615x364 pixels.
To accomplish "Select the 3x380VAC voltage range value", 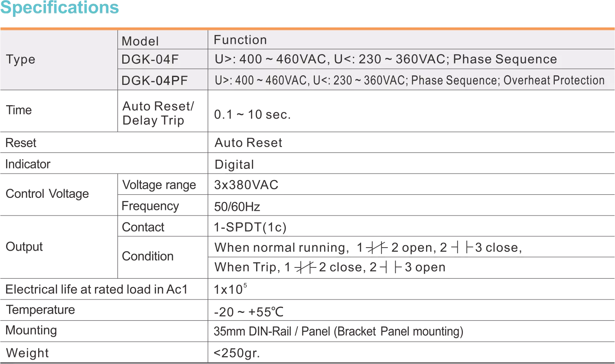I will point(246,185).
